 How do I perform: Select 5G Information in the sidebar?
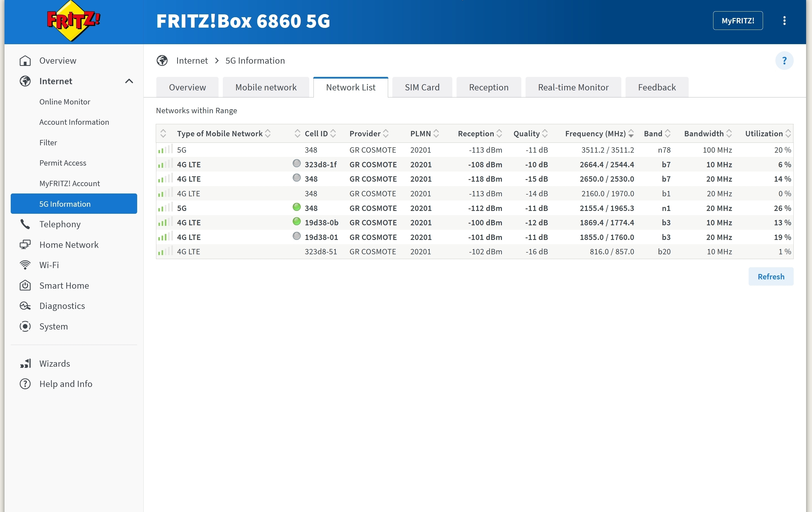(x=74, y=204)
